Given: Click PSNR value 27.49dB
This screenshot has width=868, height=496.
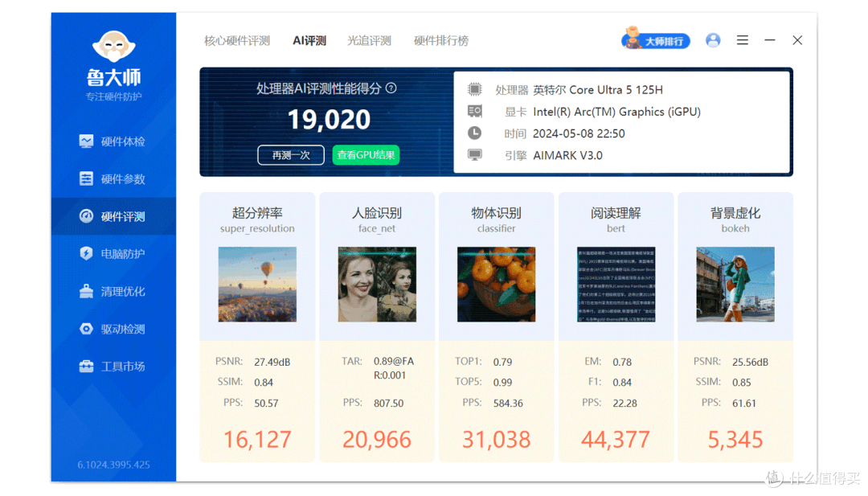Looking at the screenshot, I should click(x=272, y=362).
